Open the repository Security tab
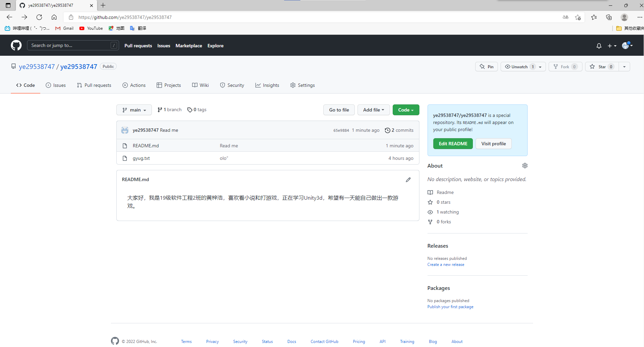Image resolution: width=644 pixels, height=347 pixels. pos(232,85)
